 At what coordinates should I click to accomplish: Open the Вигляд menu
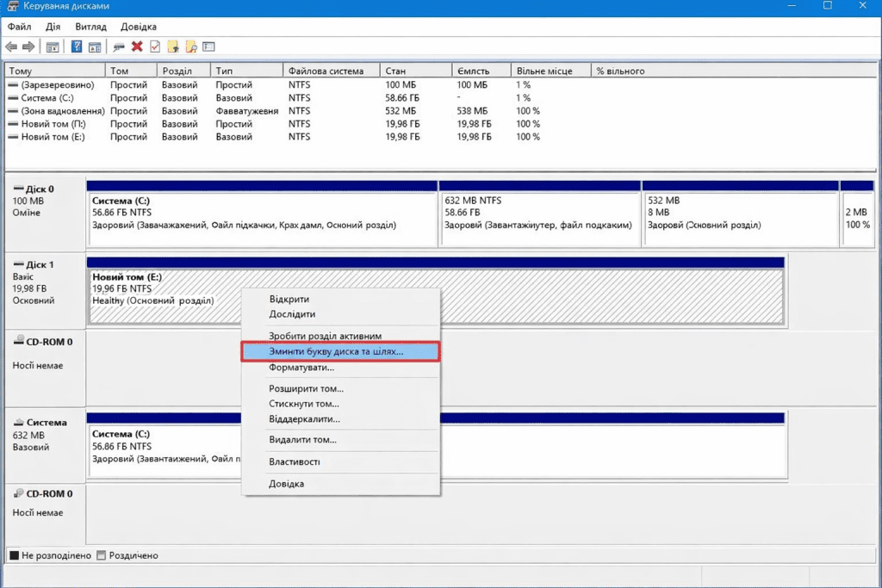pyautogui.click(x=90, y=27)
